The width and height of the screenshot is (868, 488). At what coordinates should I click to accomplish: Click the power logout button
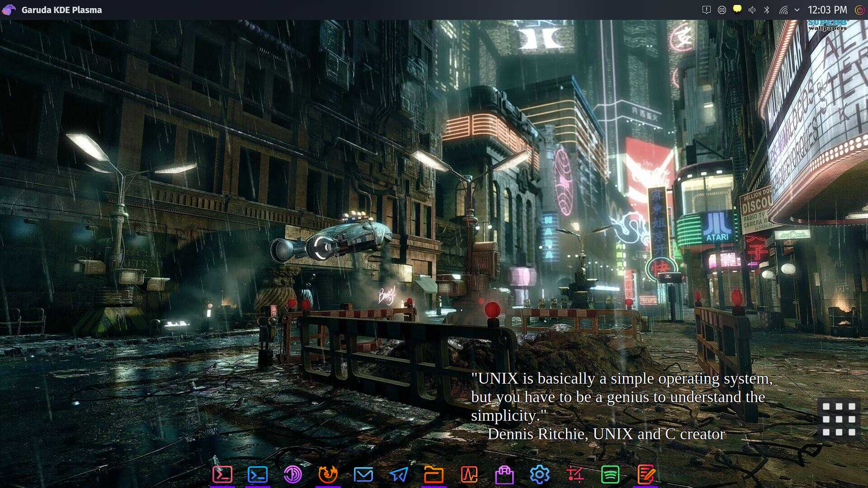pos(859,10)
